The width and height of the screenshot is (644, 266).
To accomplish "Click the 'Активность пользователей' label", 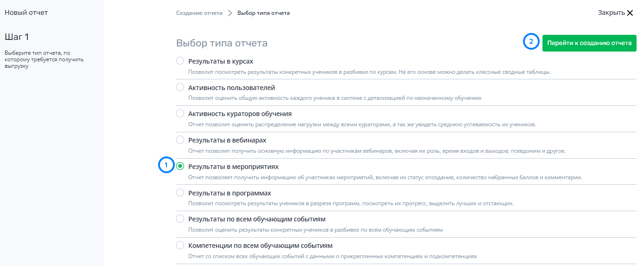I will point(232,87).
